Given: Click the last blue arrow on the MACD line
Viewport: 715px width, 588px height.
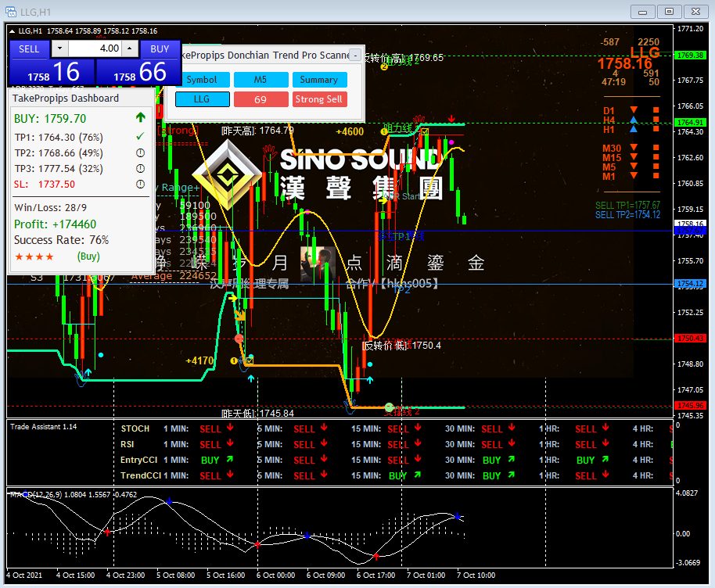Looking at the screenshot, I should pos(458,516).
